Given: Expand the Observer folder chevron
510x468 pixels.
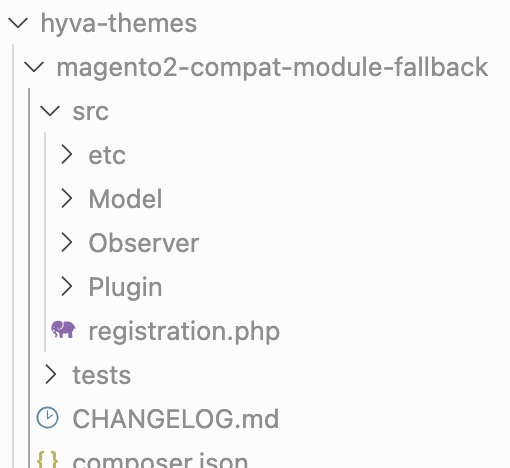Looking at the screenshot, I should (x=67, y=242).
